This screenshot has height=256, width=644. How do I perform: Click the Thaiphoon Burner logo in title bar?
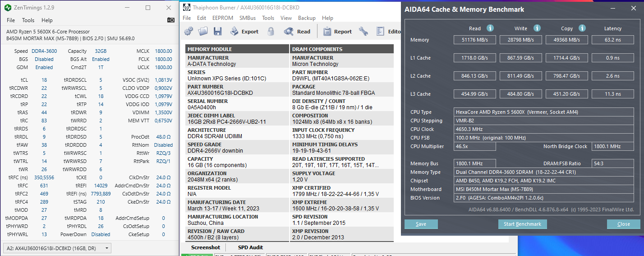coord(186,8)
